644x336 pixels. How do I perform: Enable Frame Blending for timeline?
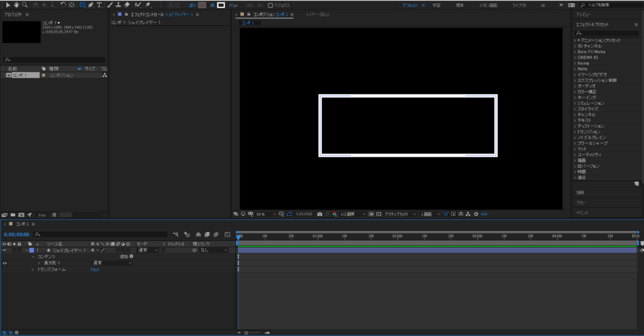point(207,235)
